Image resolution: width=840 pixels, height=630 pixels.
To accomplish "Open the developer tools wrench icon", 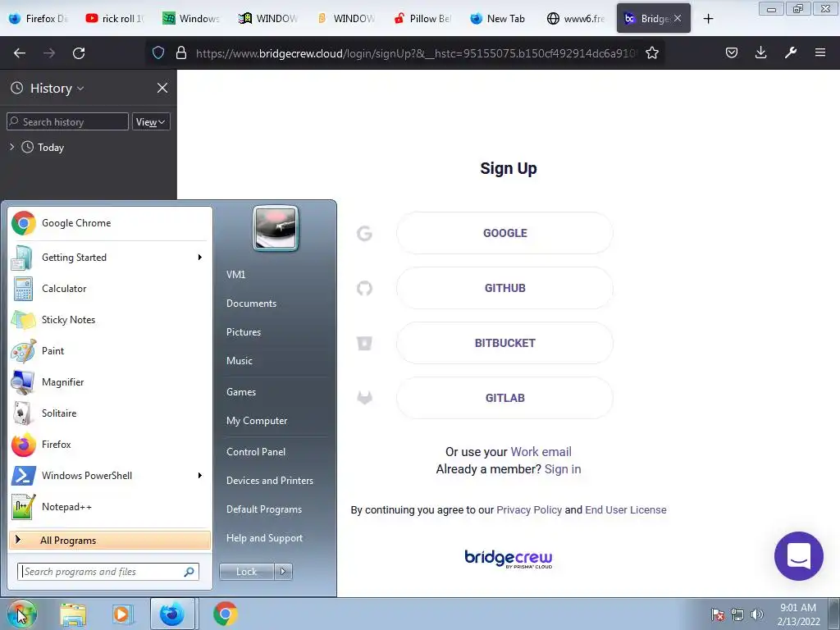I will pos(791,52).
